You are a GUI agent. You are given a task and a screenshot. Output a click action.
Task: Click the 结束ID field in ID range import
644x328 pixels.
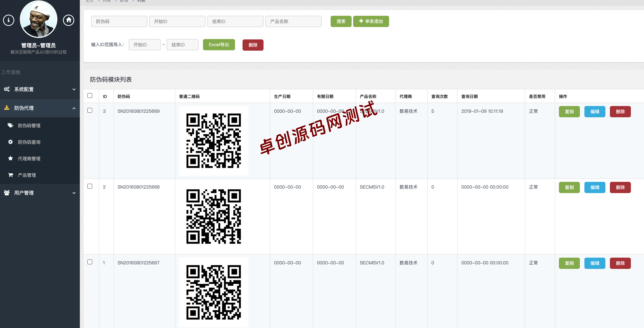coord(183,45)
